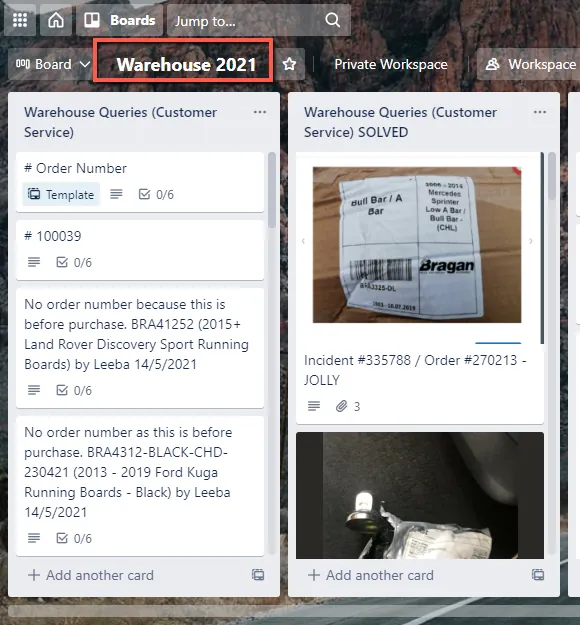Click the search magnifier icon

click(x=332, y=20)
